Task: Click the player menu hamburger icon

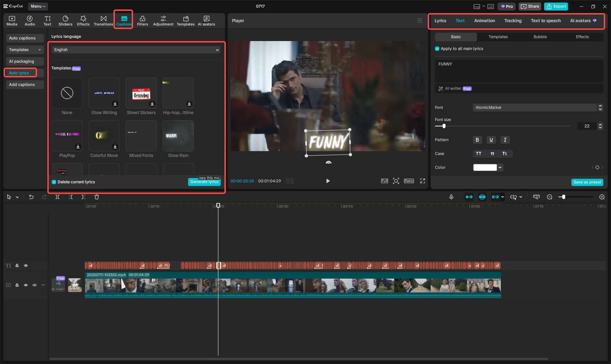Action: pos(420,21)
